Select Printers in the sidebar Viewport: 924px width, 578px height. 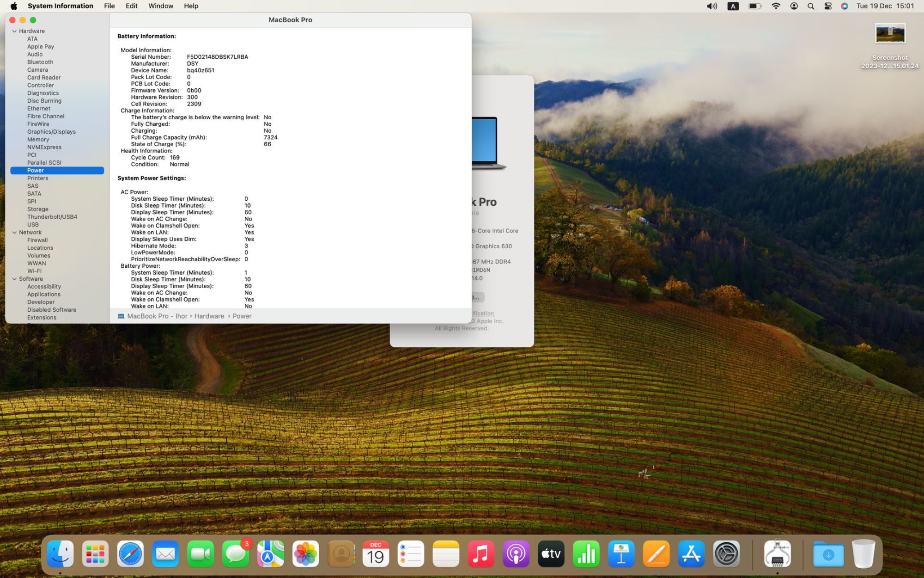[x=37, y=178]
